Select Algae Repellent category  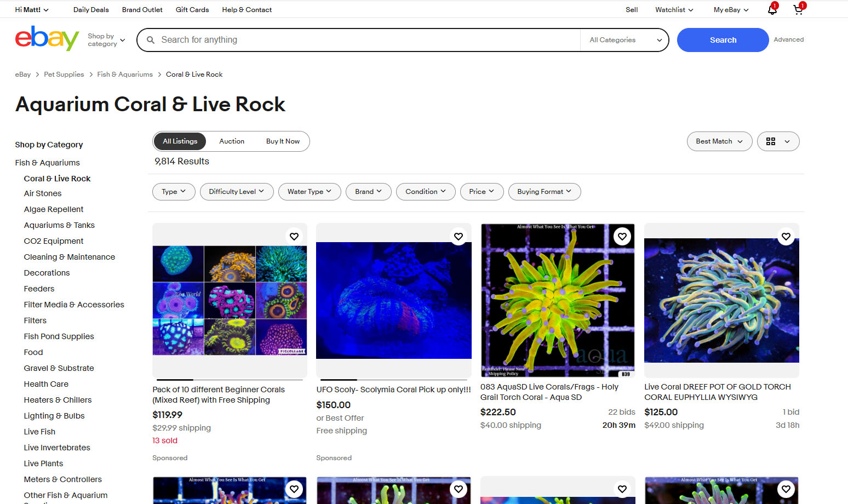pyautogui.click(x=54, y=209)
